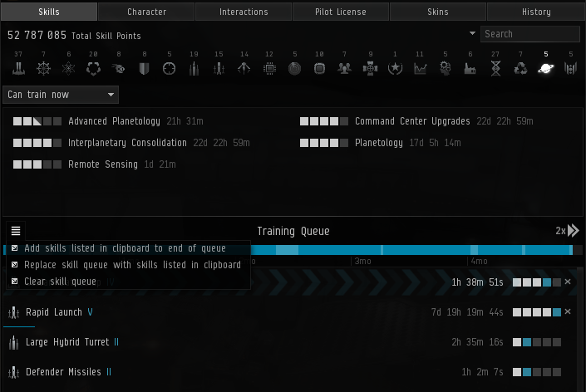Toggle the Training Queue hamburger menu
586x392 pixels.
(x=16, y=231)
